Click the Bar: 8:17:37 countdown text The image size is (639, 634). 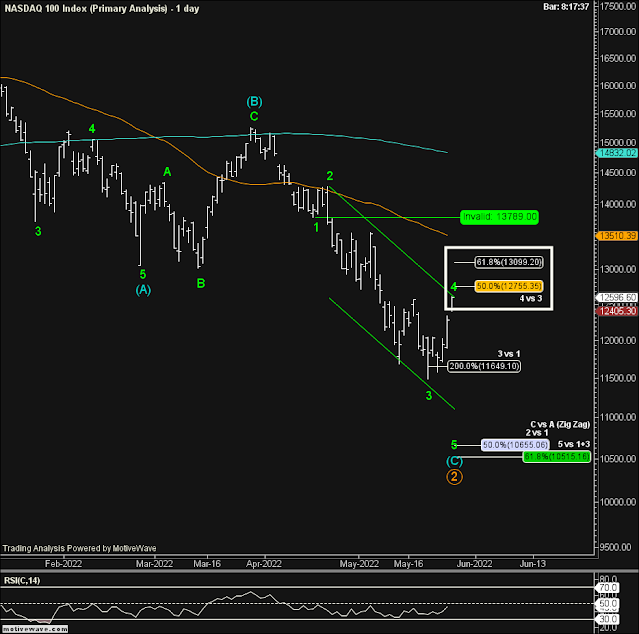pos(566,7)
